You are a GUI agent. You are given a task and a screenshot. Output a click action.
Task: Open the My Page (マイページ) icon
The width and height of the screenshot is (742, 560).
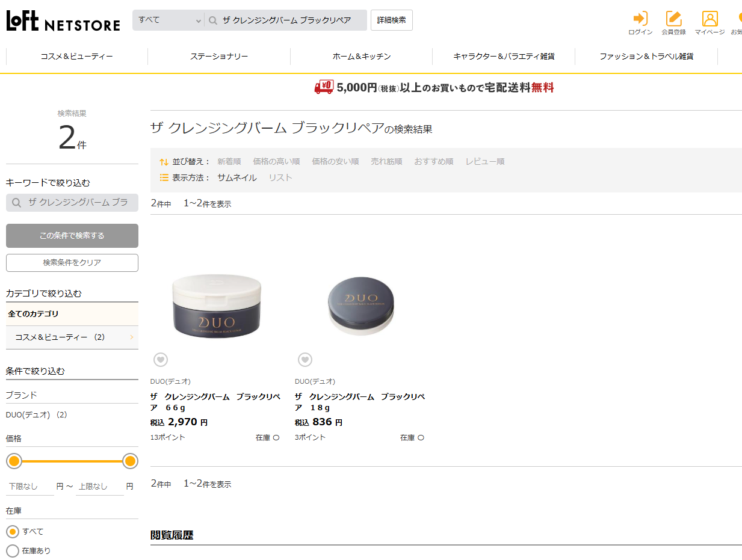pos(710,19)
